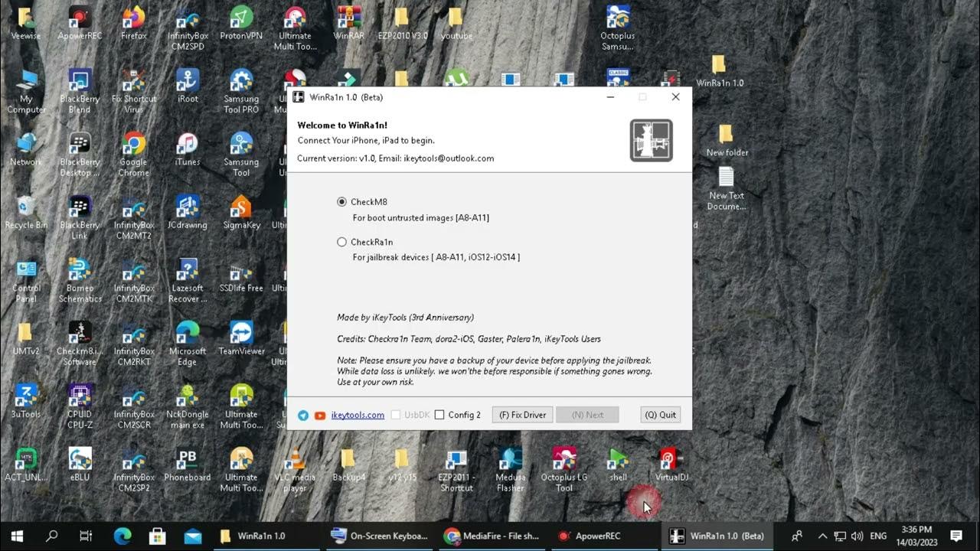Open Microsoft Store from the taskbar

(158, 536)
